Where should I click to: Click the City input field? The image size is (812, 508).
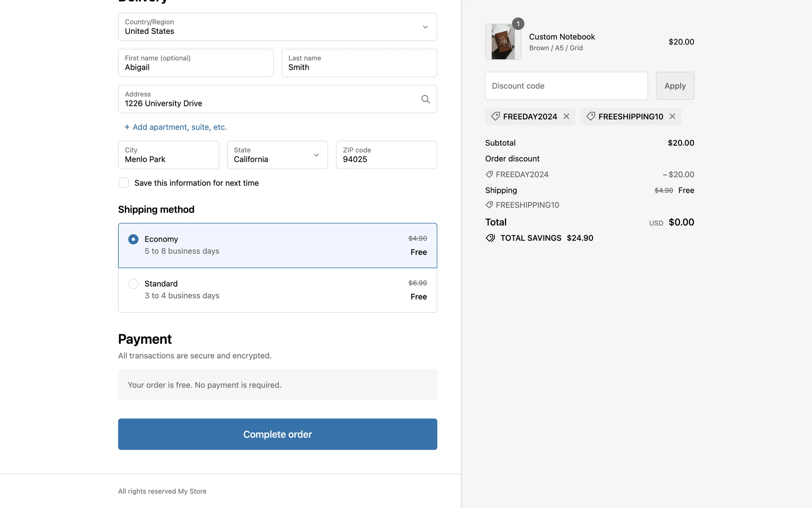pyautogui.click(x=168, y=155)
